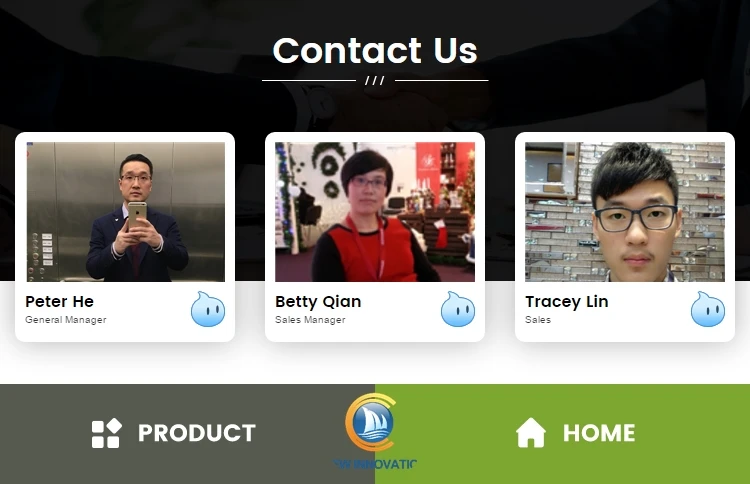This screenshot has width=750, height=484.
Task: Click the Sales title under Tracey Lin
Action: click(538, 319)
